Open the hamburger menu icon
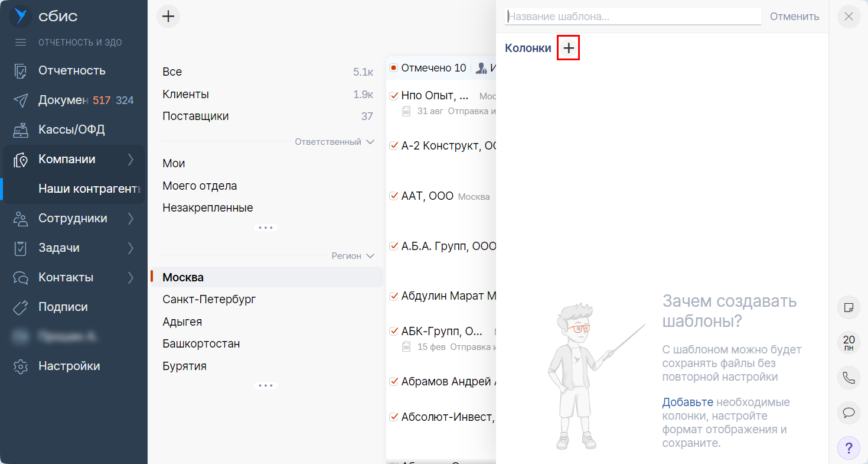This screenshot has width=868, height=464. 21,43
